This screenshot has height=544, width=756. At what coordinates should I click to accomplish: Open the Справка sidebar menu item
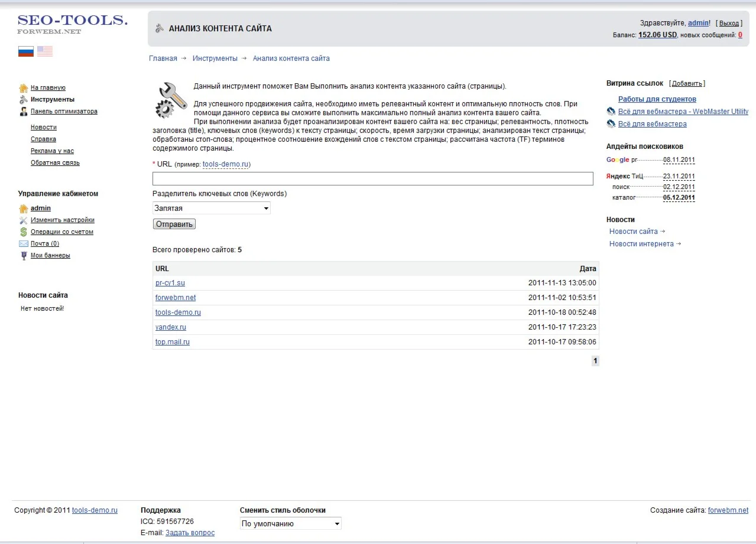[43, 139]
